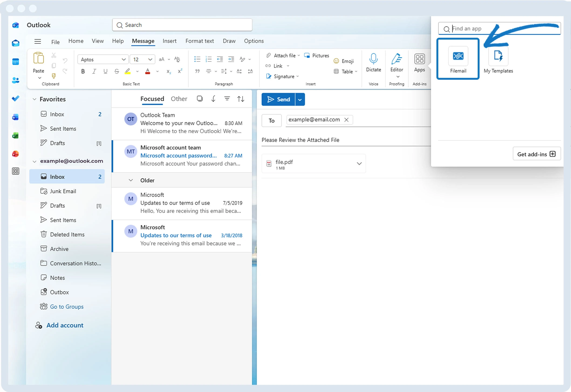571x392 pixels.
Task: Open Calendar from the left app rail
Action: click(16, 62)
